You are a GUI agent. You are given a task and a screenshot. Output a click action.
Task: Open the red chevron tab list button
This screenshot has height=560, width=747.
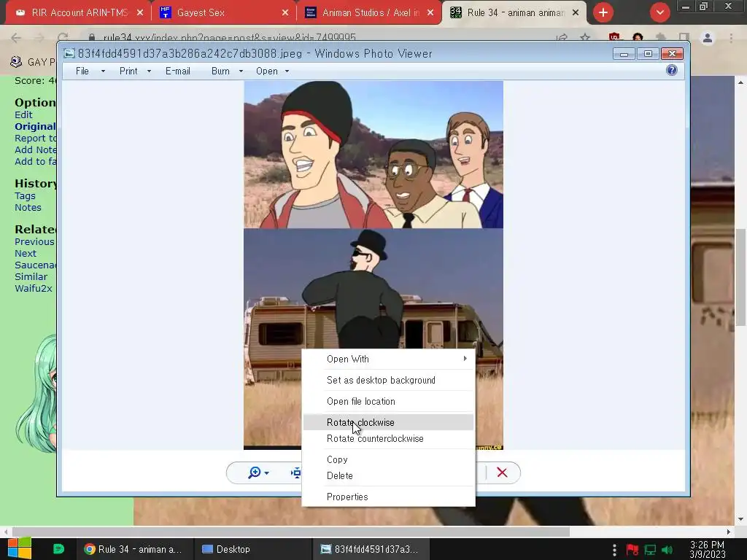click(x=659, y=12)
